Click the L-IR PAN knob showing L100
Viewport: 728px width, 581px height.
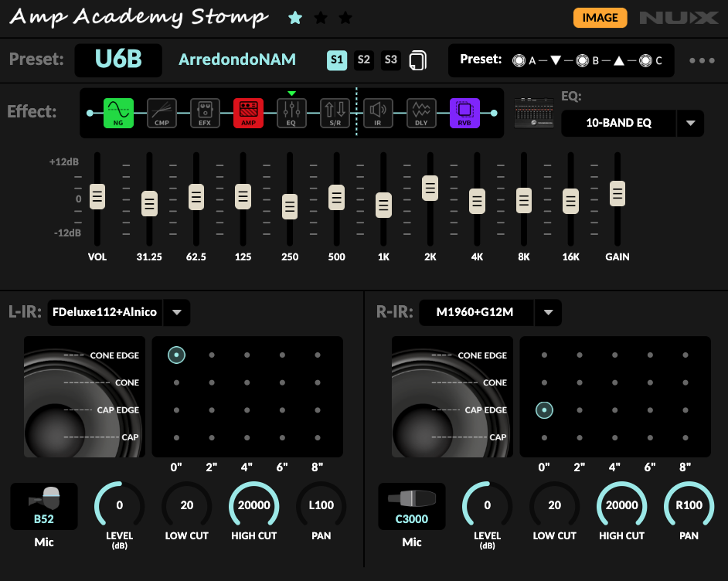click(321, 506)
